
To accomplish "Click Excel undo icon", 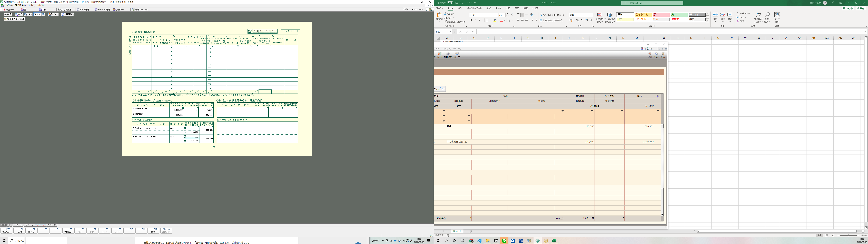I will tap(462, 3).
